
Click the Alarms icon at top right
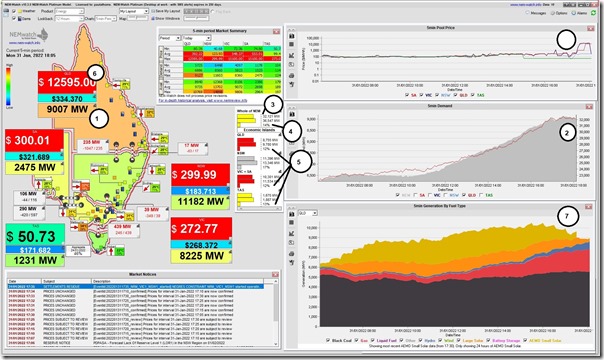[574, 13]
